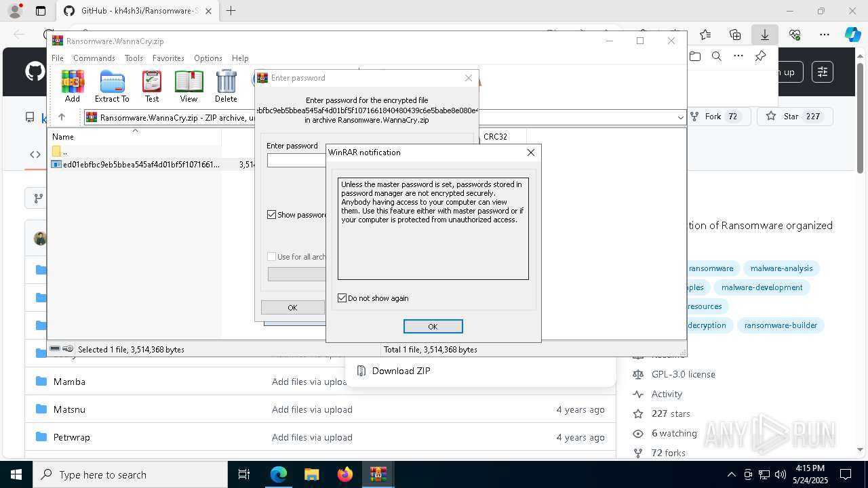Open the File menu in WinRAR

58,58
